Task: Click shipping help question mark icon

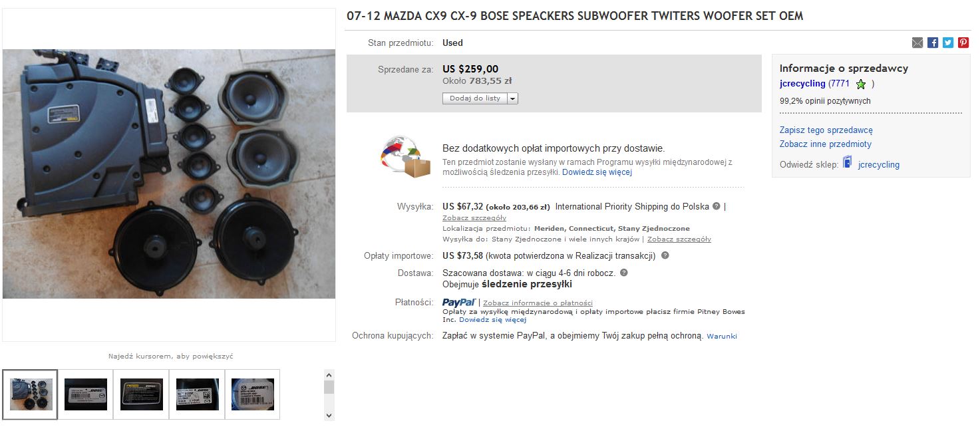Action: (x=717, y=206)
